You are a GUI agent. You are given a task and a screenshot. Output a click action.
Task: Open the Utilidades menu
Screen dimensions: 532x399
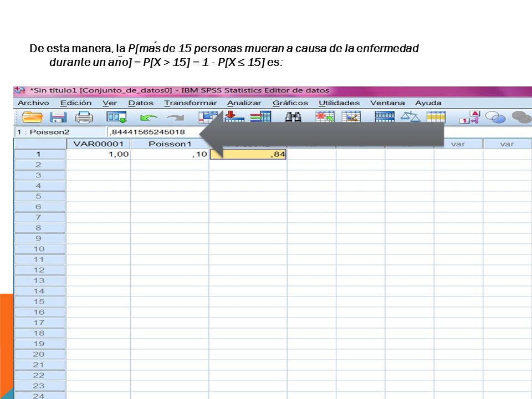[339, 103]
